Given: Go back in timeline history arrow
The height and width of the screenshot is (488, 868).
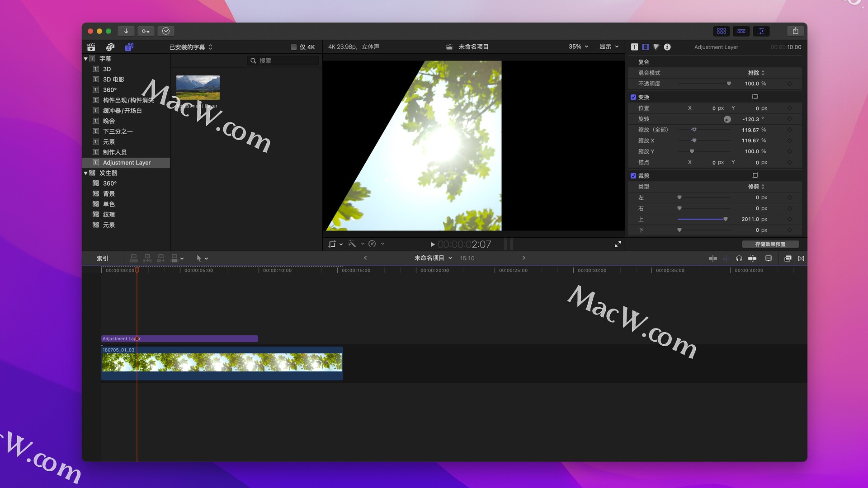Looking at the screenshot, I should 365,258.
